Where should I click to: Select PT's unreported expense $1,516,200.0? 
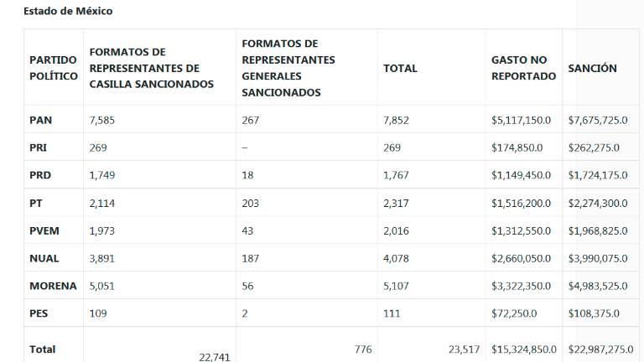coord(521,203)
